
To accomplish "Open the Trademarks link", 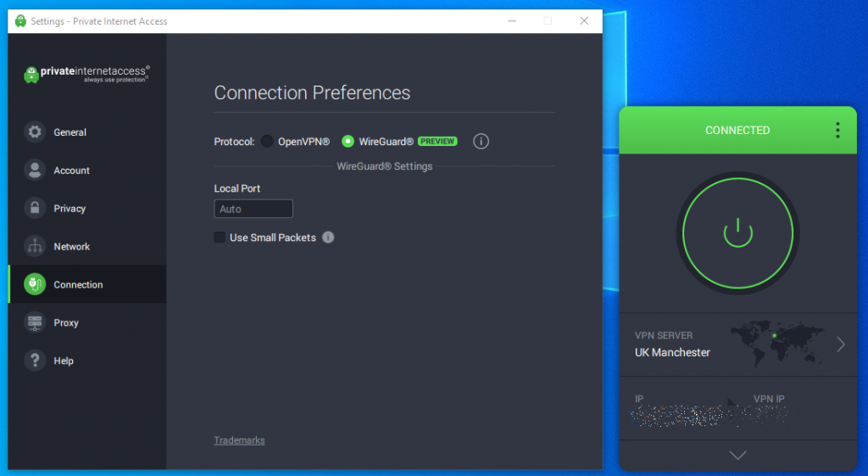I will (239, 440).
